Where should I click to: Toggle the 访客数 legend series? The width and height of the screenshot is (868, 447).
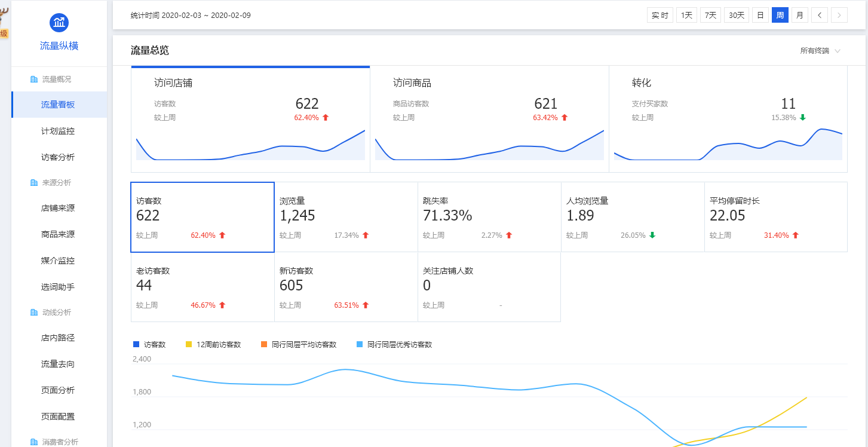point(149,344)
